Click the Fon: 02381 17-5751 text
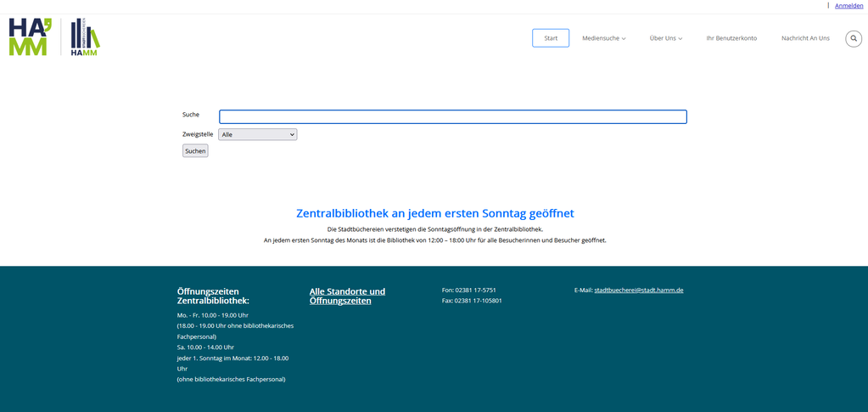 tap(469, 290)
